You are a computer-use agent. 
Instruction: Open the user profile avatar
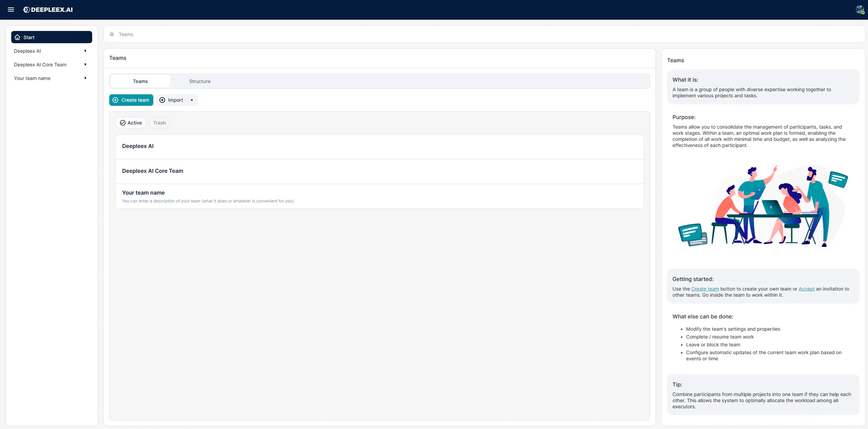tap(860, 10)
